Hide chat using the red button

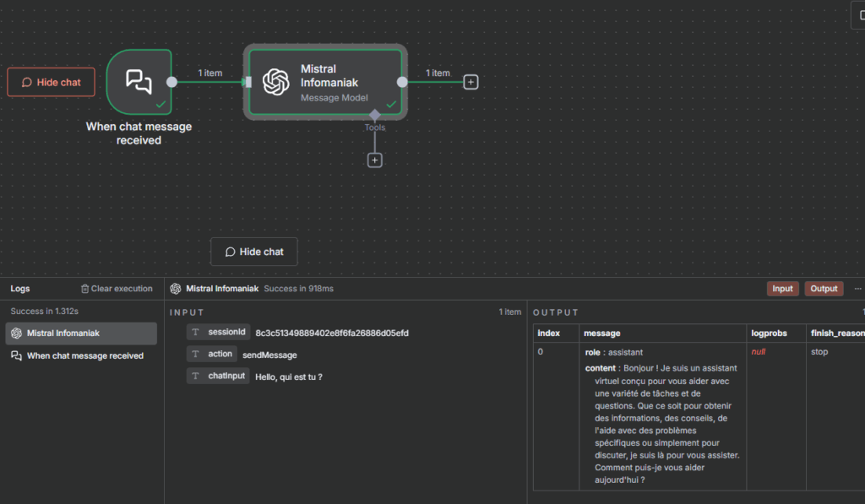pyautogui.click(x=52, y=83)
